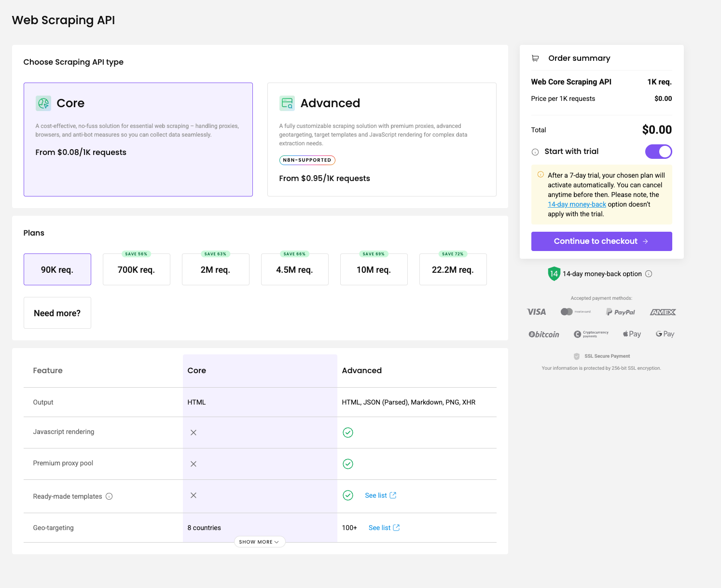Click the green 14-day shield badge
The width and height of the screenshot is (721, 588).
(x=554, y=274)
